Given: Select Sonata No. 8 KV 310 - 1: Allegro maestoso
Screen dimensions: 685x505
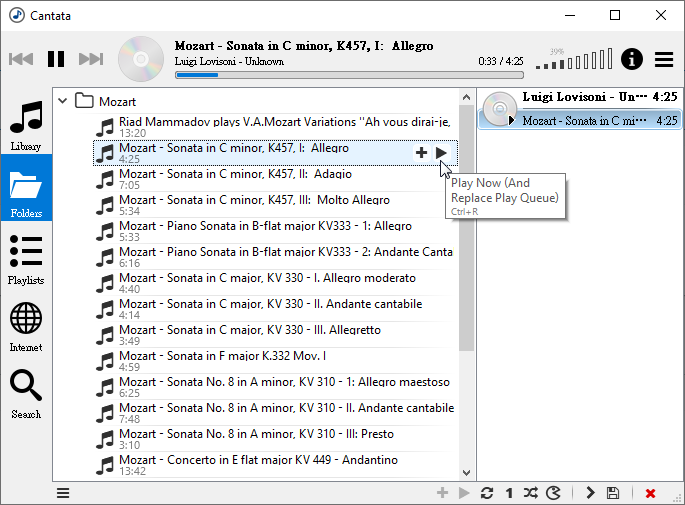Looking at the screenshot, I should (275, 387).
